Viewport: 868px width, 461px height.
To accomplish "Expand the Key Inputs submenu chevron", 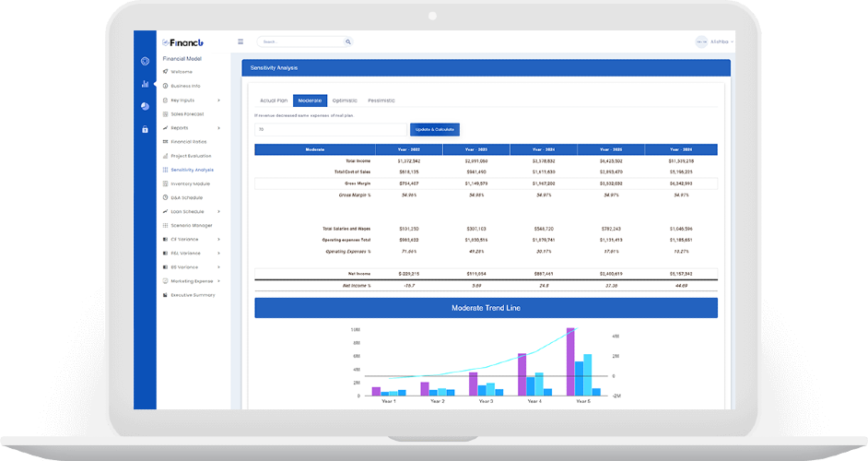I will click(218, 100).
